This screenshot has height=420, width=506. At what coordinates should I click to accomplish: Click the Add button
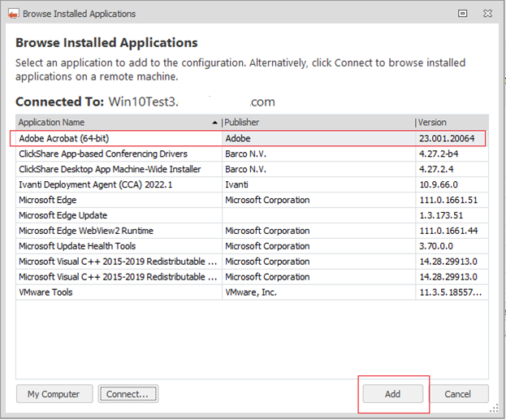pyautogui.click(x=393, y=394)
